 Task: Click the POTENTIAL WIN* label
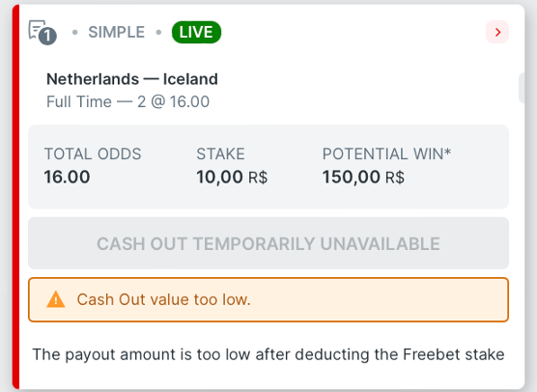(386, 154)
